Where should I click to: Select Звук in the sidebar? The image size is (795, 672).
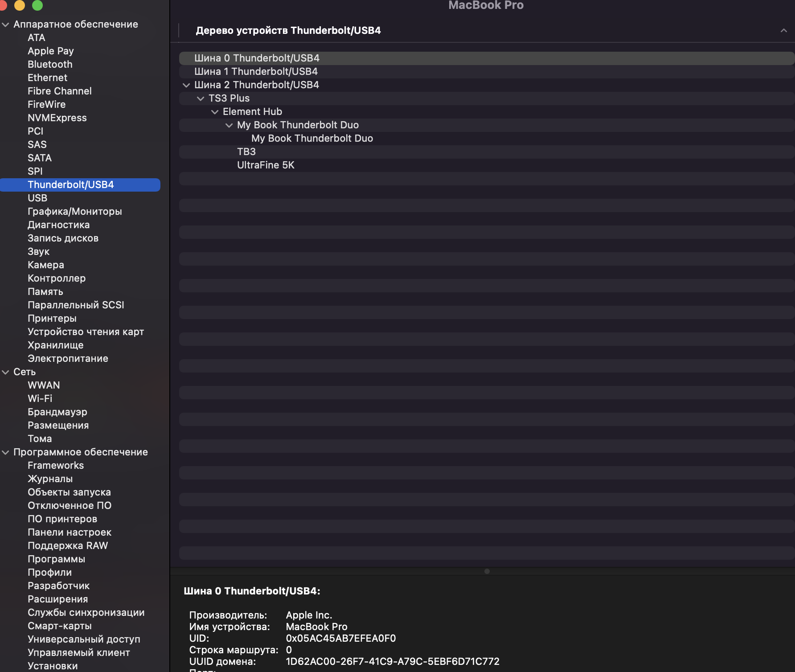click(39, 252)
